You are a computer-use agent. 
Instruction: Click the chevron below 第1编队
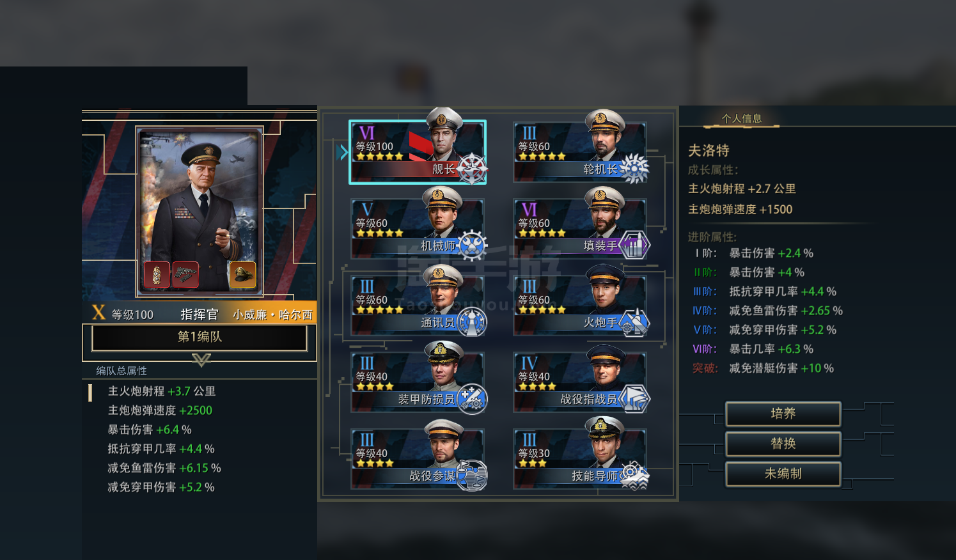[201, 360]
